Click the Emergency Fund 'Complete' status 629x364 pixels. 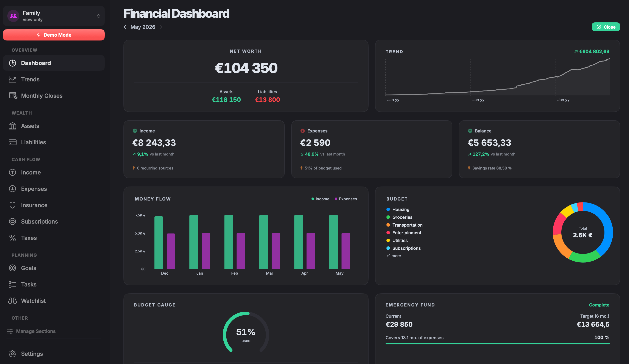(x=599, y=305)
